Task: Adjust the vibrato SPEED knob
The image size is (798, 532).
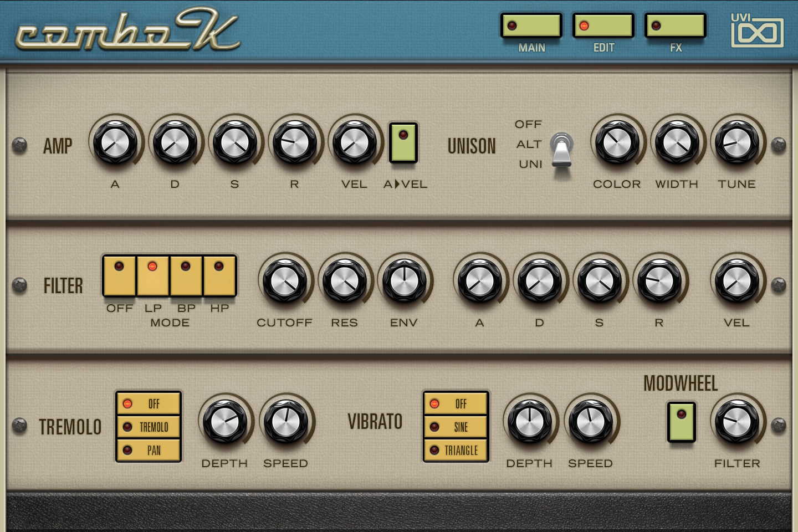Action: (x=591, y=422)
